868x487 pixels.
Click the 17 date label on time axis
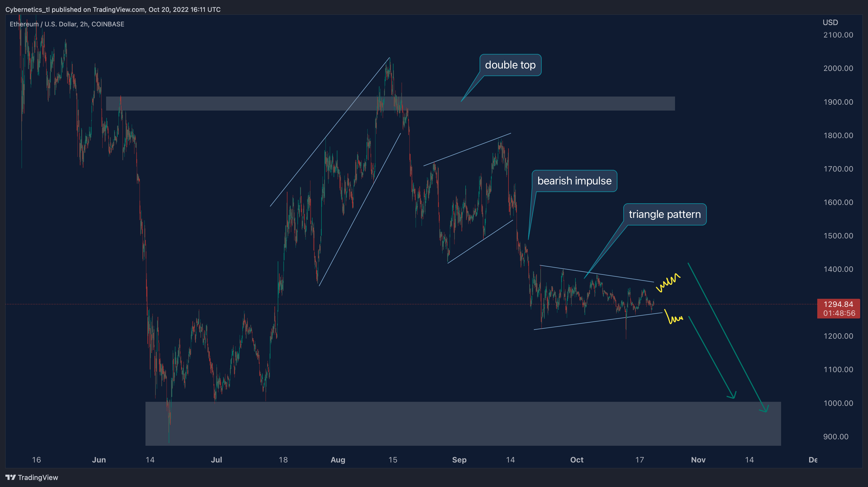[x=640, y=460]
